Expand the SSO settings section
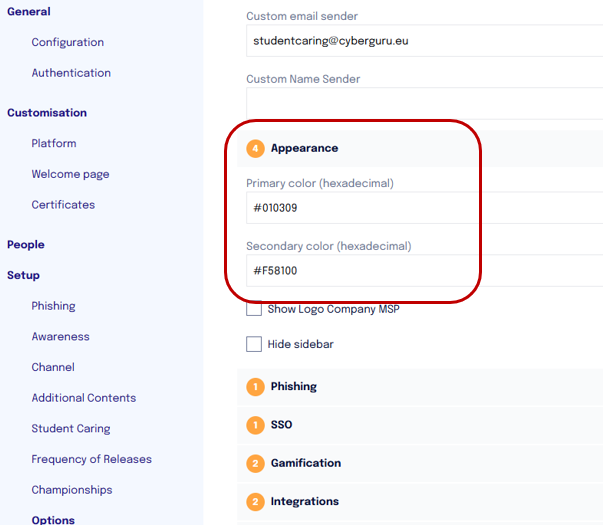The height and width of the screenshot is (530, 603). click(282, 425)
